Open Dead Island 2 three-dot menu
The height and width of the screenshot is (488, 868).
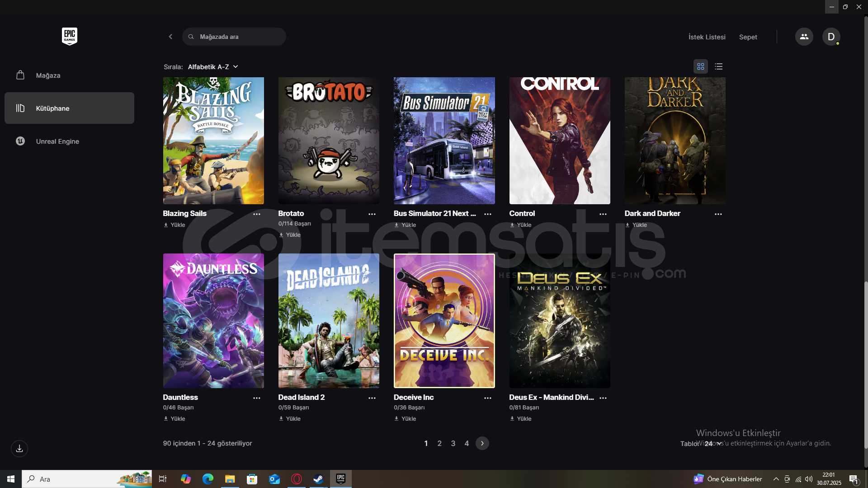[372, 398]
